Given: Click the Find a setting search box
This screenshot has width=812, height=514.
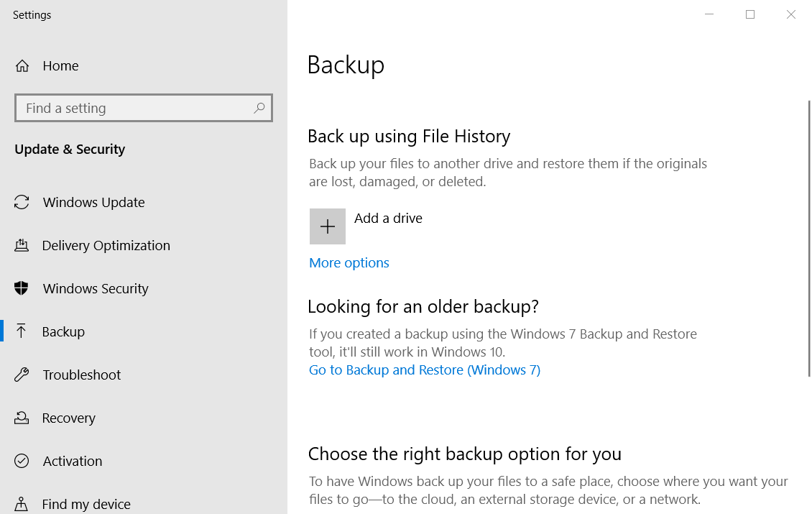Looking at the screenshot, I should point(137,109).
